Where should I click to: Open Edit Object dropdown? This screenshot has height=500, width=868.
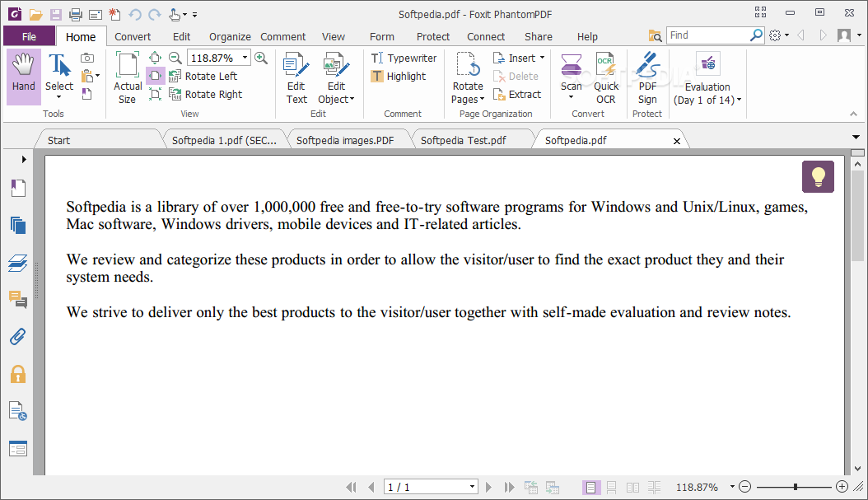coord(336,77)
